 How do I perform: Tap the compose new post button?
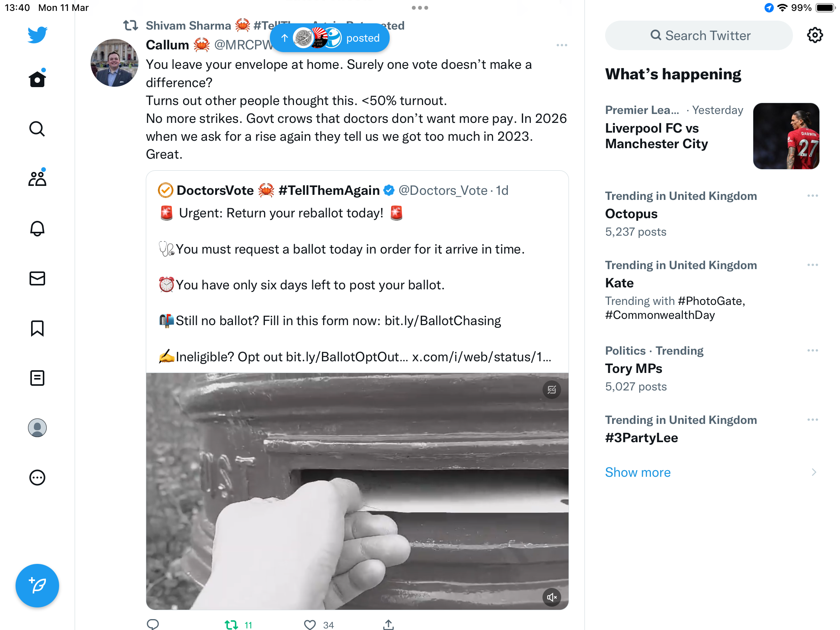37,586
